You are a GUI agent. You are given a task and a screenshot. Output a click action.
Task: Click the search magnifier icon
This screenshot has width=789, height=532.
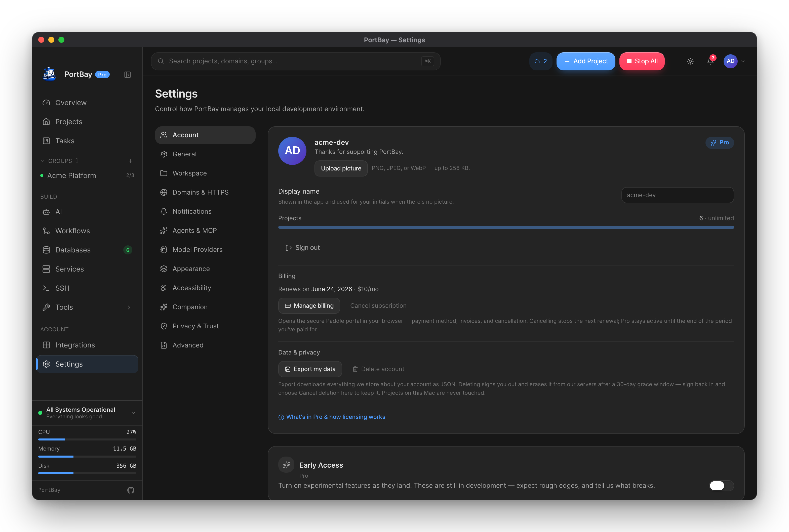[161, 61]
